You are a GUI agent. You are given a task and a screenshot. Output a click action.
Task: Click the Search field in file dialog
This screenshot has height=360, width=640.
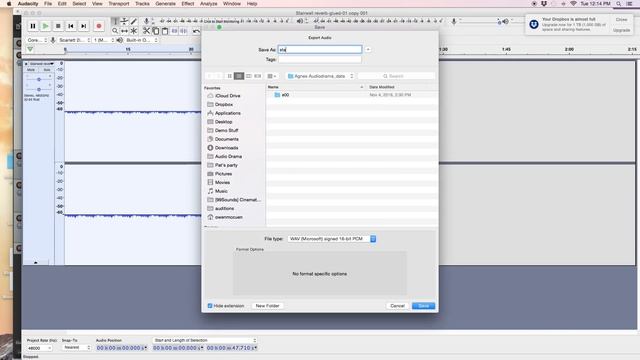click(396, 76)
